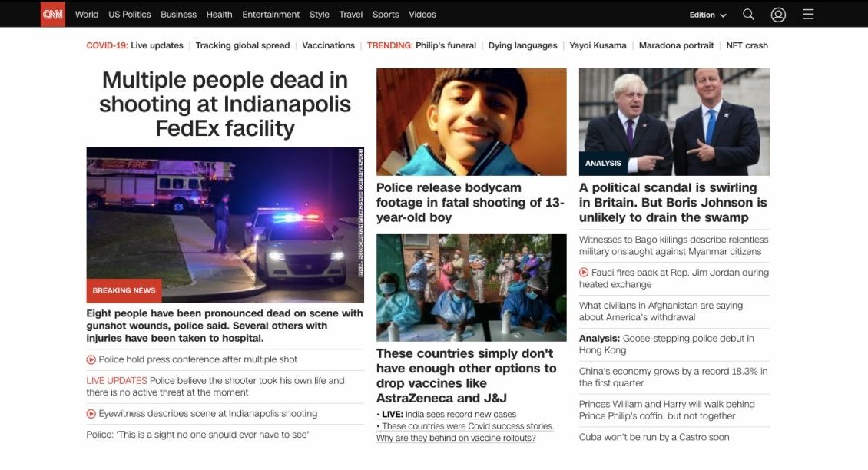
Task: Open the World section
Action: click(x=86, y=14)
